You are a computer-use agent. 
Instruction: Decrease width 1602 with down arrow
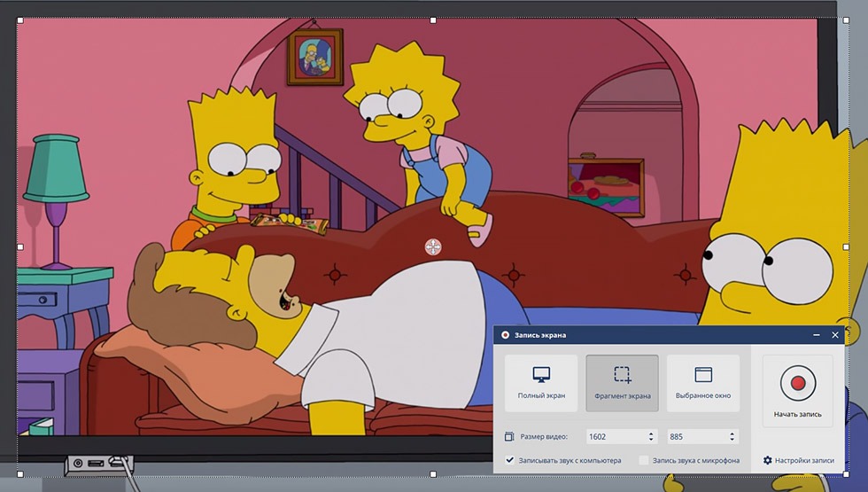click(651, 440)
